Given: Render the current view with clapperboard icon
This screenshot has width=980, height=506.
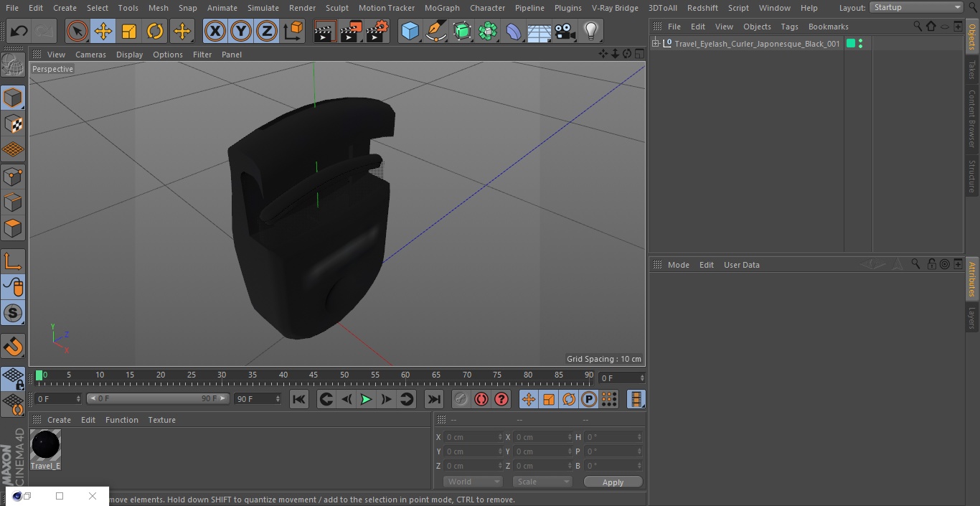Looking at the screenshot, I should point(325,31).
